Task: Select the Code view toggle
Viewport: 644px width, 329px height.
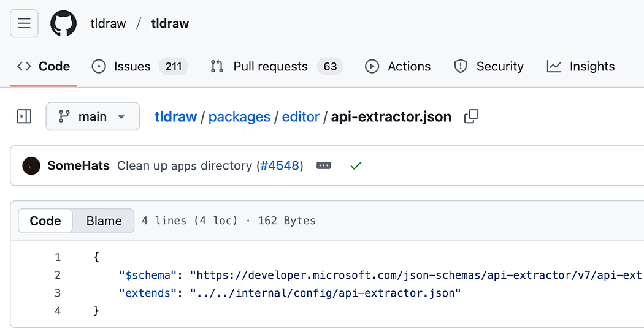Action: click(x=45, y=221)
